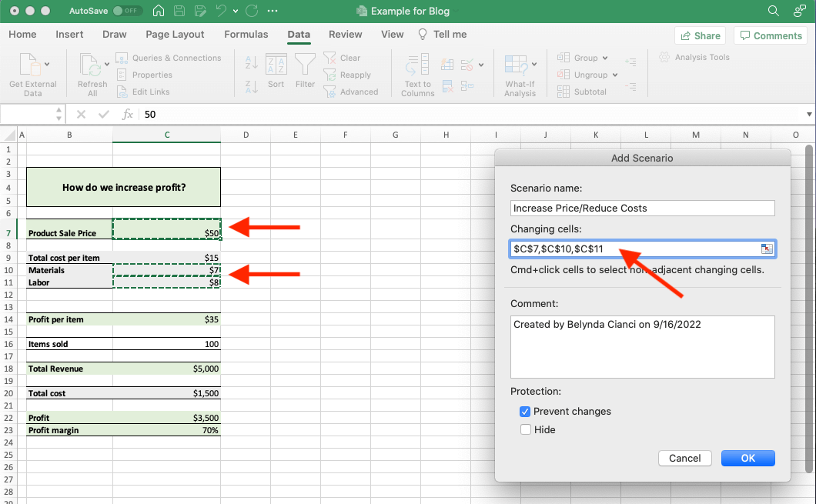Open the Review tab
This screenshot has width=816, height=504.
(344, 34)
